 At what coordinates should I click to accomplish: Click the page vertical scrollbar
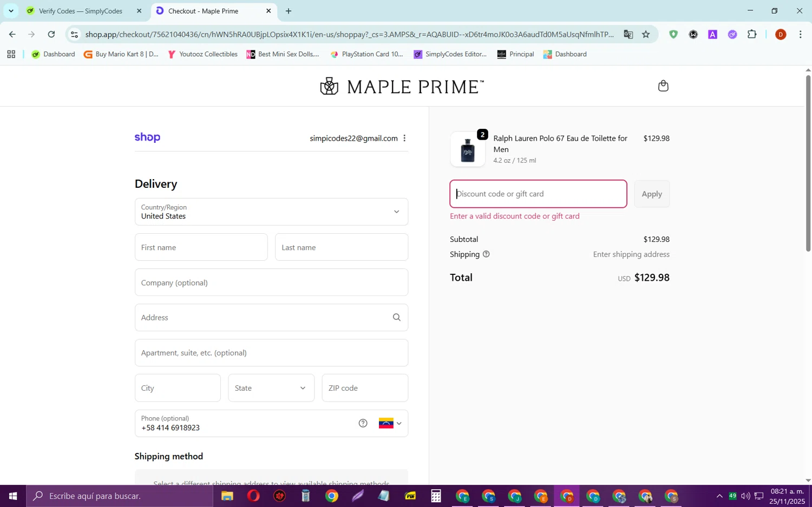pos(808,162)
